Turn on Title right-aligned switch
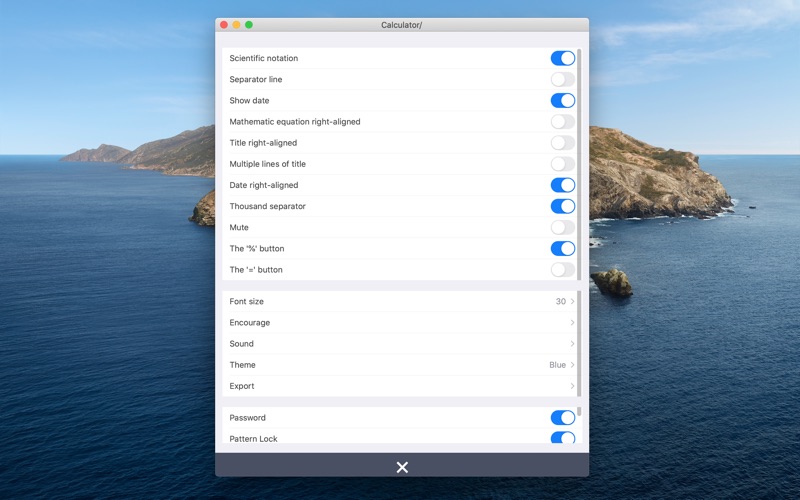The image size is (800, 500). pyautogui.click(x=563, y=143)
